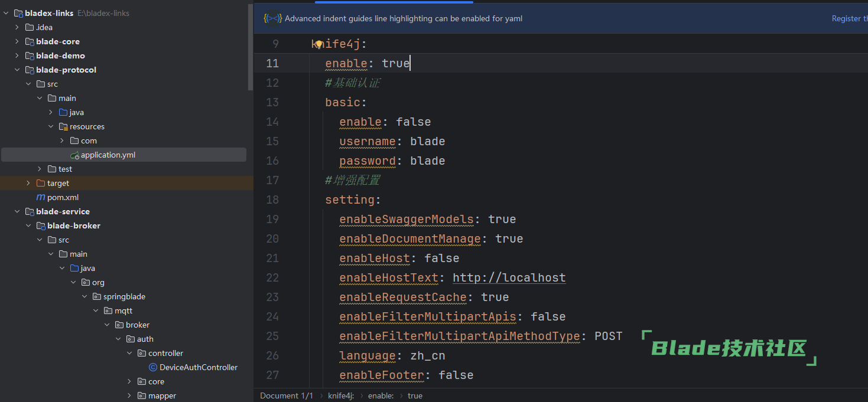The width and height of the screenshot is (868, 402).
Task: Collapse the bladex-links project root
Action: pyautogui.click(x=6, y=13)
